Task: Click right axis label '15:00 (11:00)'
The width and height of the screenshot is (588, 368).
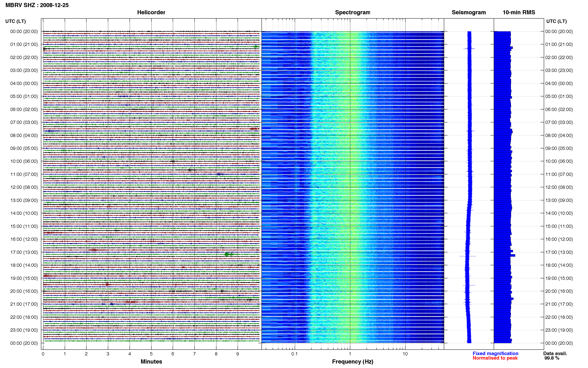Action: tap(559, 226)
